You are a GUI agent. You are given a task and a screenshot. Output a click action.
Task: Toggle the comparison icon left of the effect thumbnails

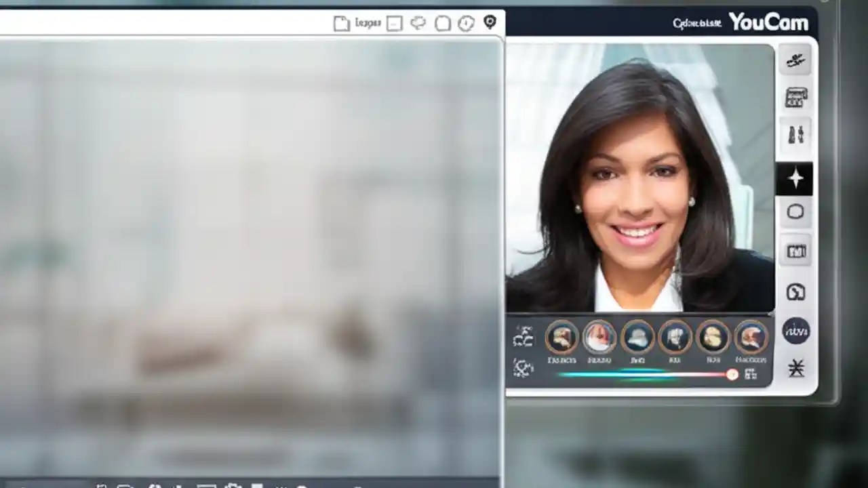pos(522,337)
